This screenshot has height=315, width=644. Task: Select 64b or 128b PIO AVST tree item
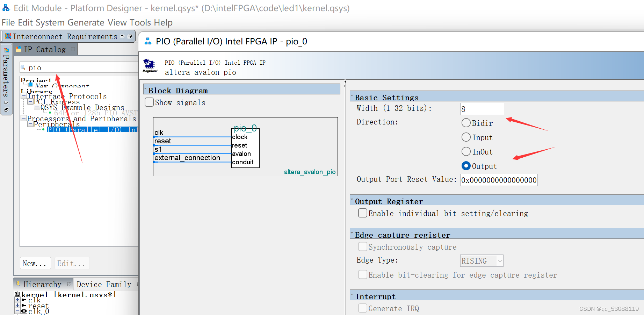[x=96, y=113]
